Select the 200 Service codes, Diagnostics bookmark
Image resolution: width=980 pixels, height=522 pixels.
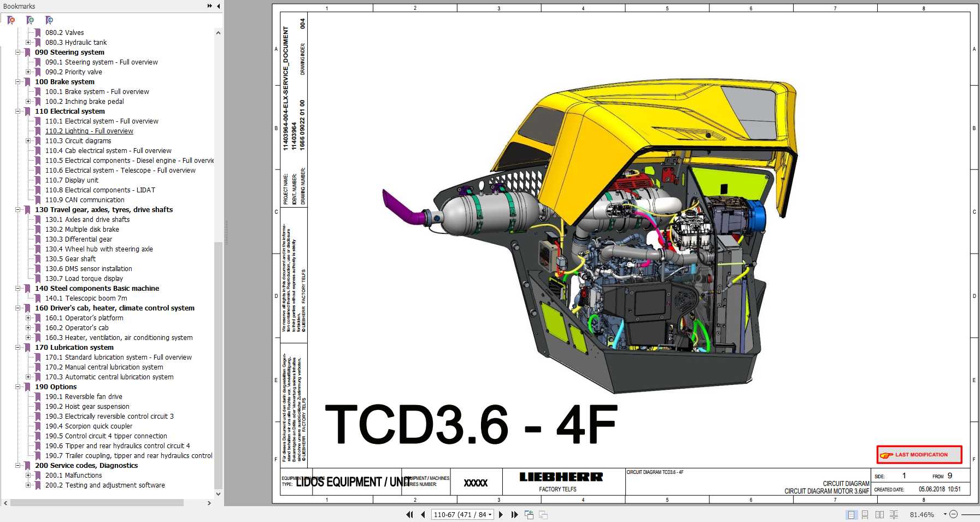tap(87, 465)
